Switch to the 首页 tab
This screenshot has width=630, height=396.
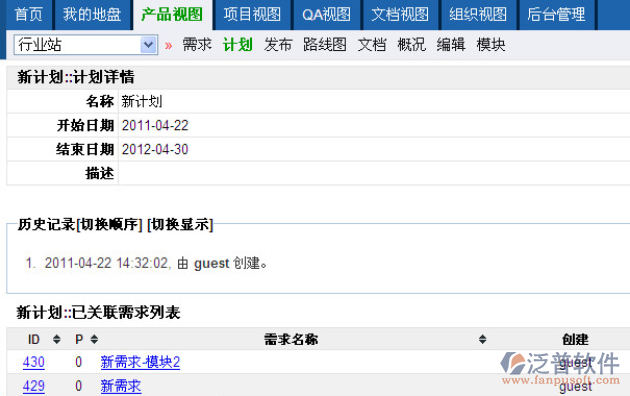(29, 15)
